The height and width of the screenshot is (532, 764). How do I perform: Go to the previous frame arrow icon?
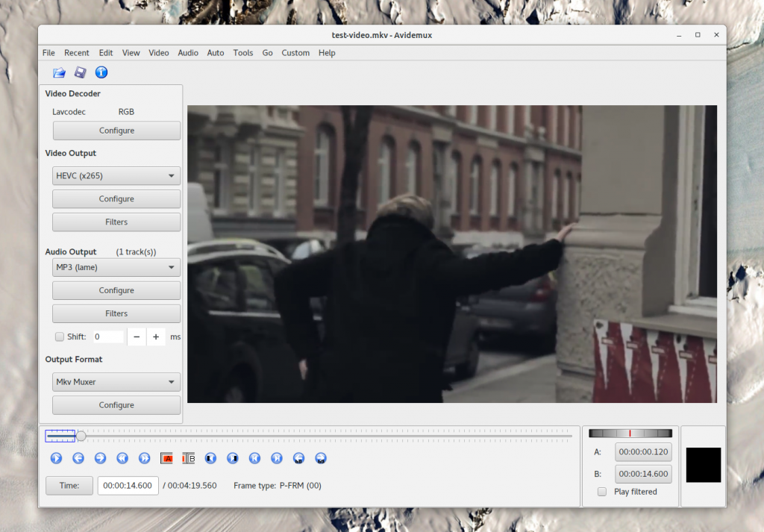(78, 458)
